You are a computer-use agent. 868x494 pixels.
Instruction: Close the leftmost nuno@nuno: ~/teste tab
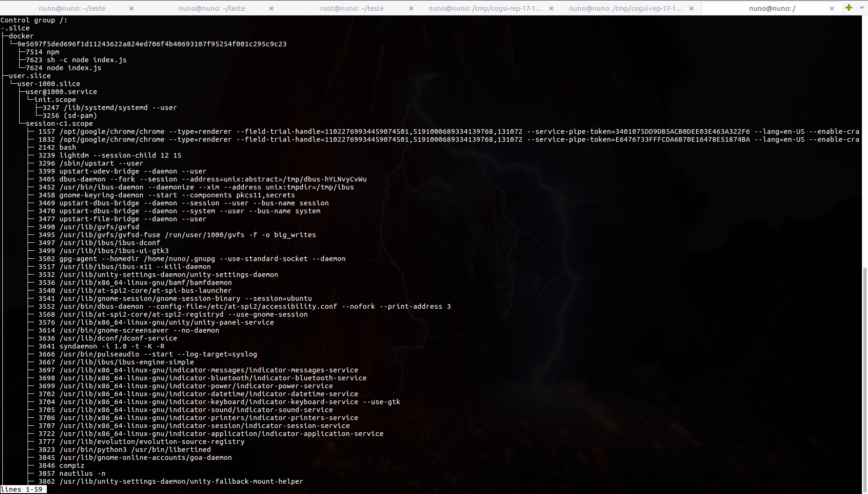click(131, 8)
